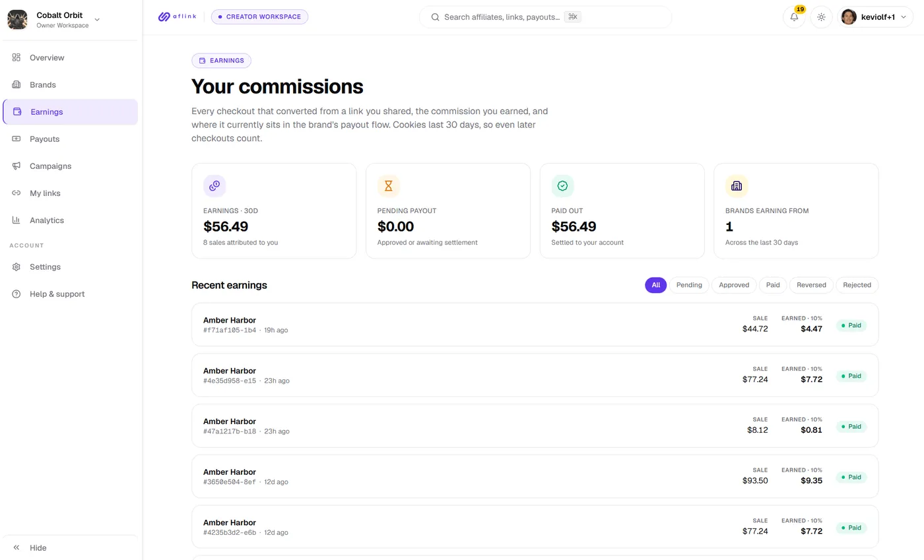This screenshot has height=560, width=924.
Task: Click the '8 sales attributed to you' text
Action: (240, 243)
